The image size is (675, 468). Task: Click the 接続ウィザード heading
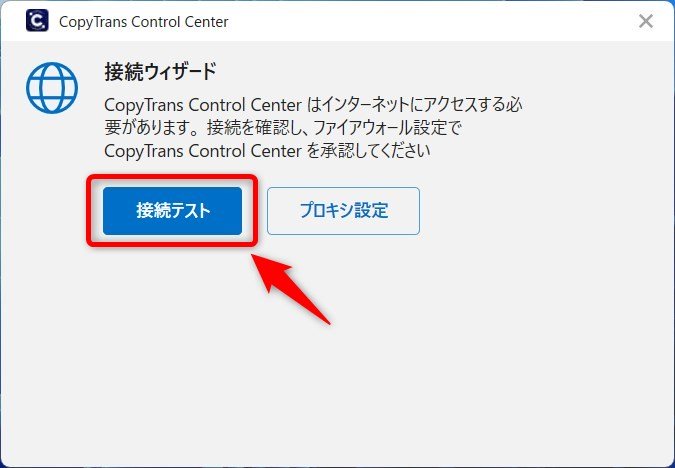160,72
